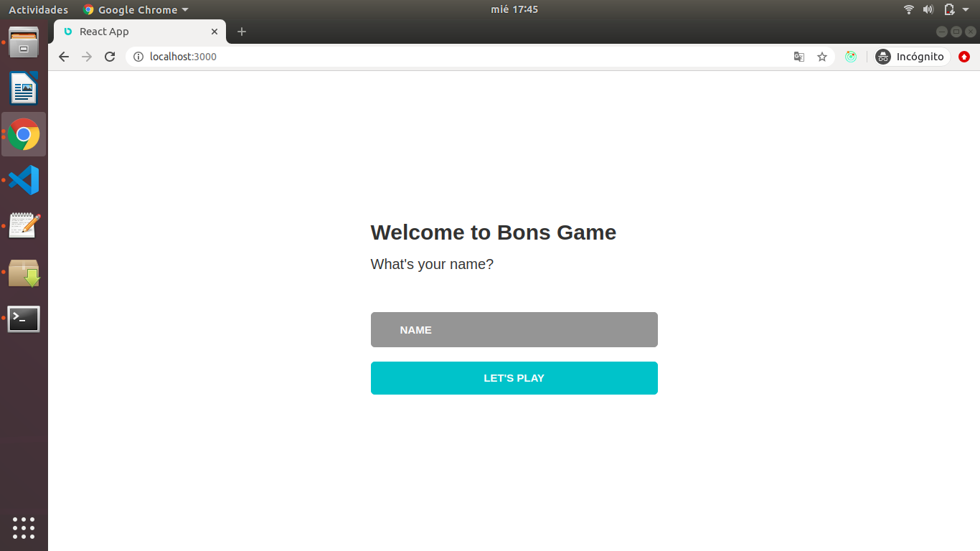Reload the localhost:3000 page

(x=109, y=57)
